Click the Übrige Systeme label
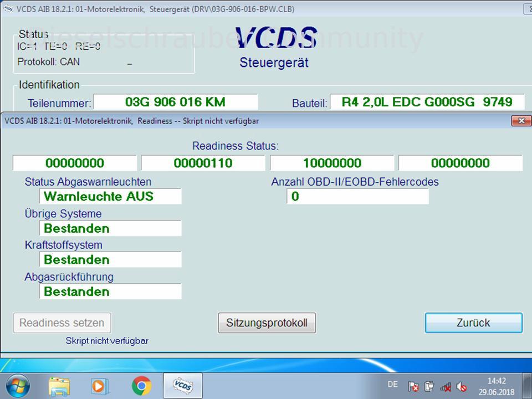 coord(63,214)
